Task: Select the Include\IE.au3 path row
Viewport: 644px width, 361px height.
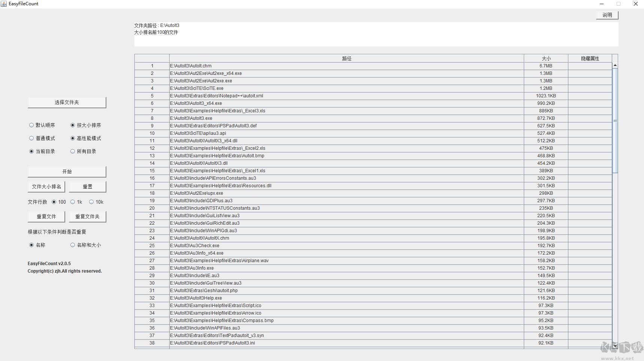Action: pos(347,276)
